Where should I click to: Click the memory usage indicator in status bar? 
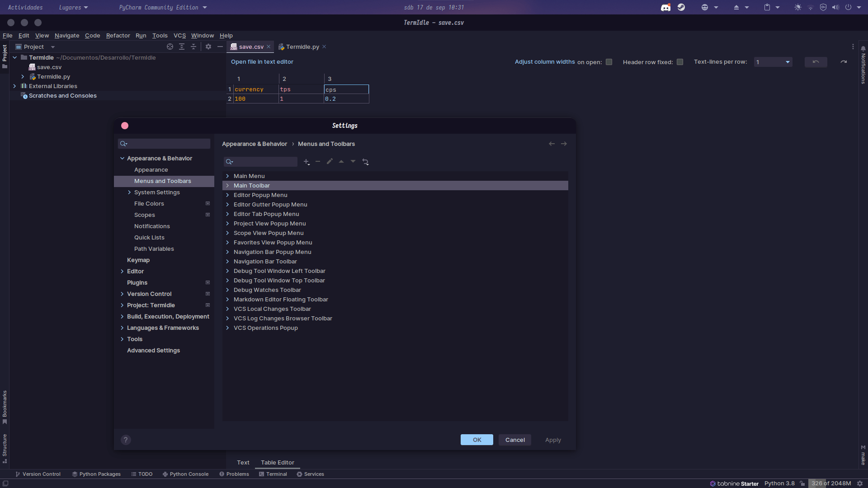tap(831, 483)
